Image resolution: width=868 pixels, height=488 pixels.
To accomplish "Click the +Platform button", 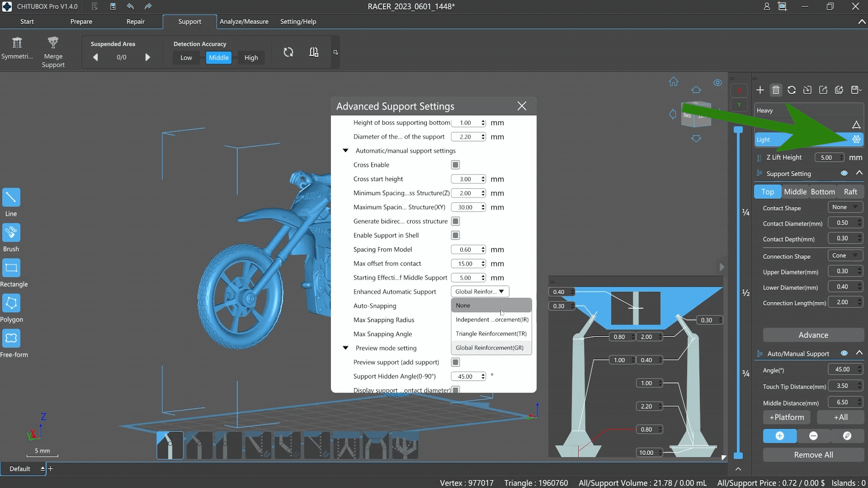I will 787,417.
